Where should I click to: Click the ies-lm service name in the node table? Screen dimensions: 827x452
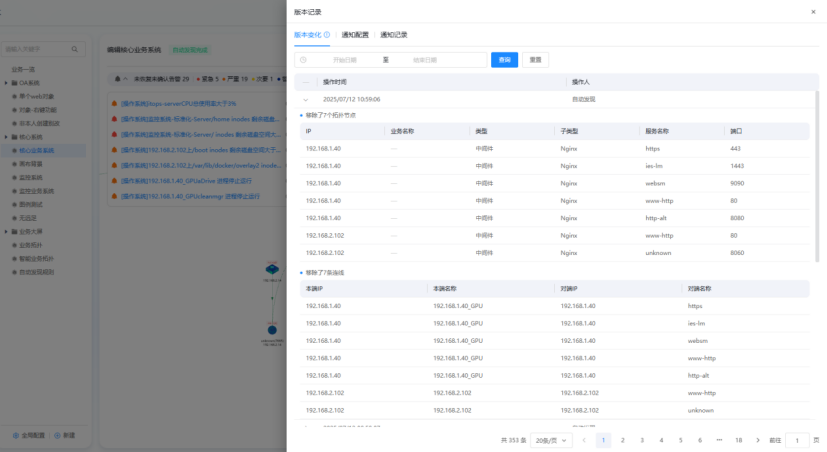click(x=654, y=166)
